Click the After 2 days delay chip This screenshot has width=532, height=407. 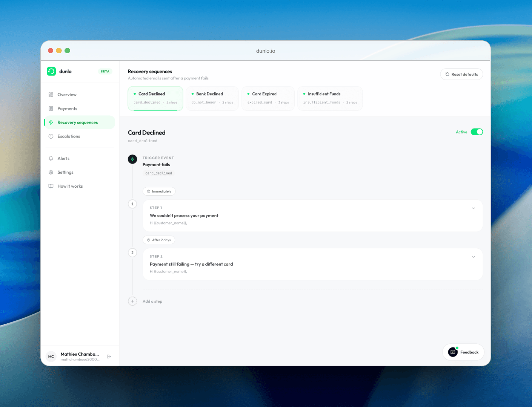[159, 240]
